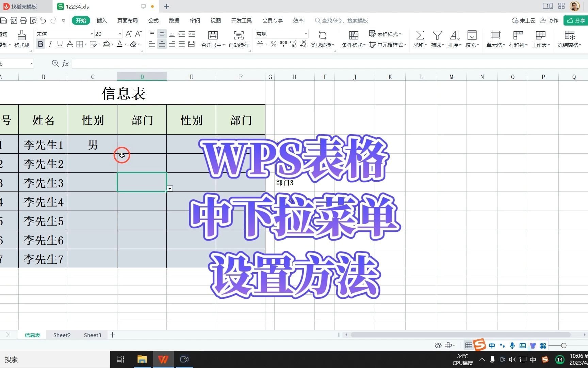Screen dimensions: 588x368
Task: Click the Format Painter (格式刷) icon
Action: pyautogui.click(x=22, y=35)
